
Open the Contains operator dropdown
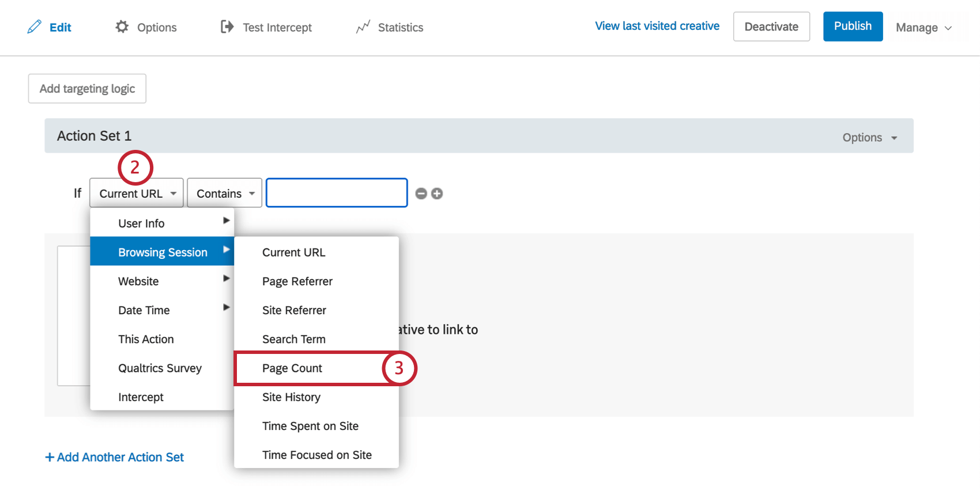(224, 193)
